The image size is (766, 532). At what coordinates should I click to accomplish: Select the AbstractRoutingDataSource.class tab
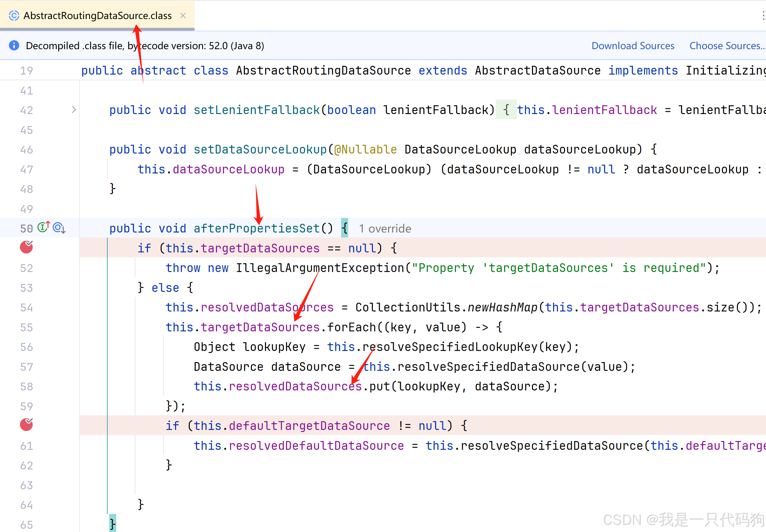click(x=98, y=16)
